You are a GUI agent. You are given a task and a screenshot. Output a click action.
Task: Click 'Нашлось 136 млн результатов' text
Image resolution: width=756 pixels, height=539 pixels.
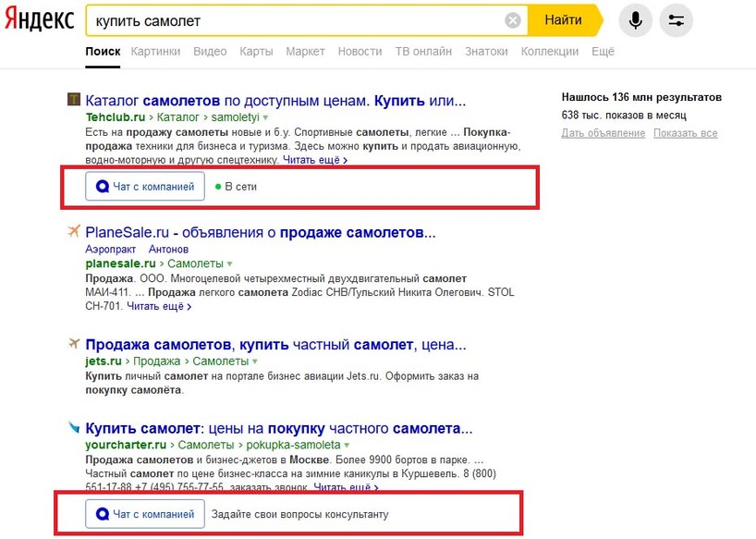point(641,97)
